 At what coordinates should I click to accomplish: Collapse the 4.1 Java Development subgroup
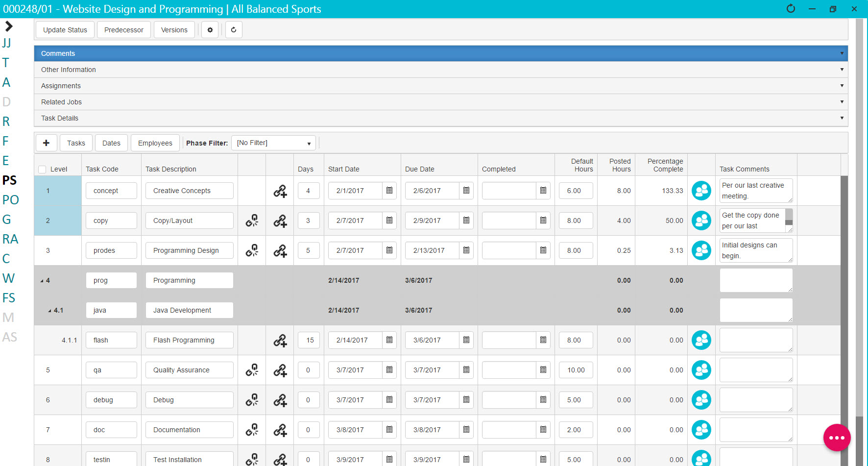(50, 311)
